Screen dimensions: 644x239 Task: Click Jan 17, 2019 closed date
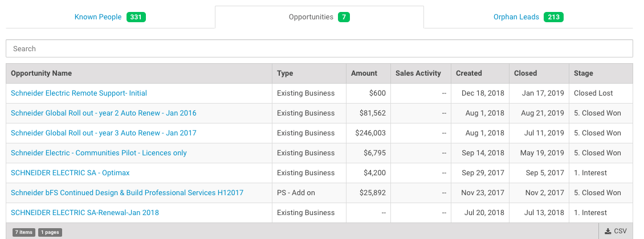point(543,93)
